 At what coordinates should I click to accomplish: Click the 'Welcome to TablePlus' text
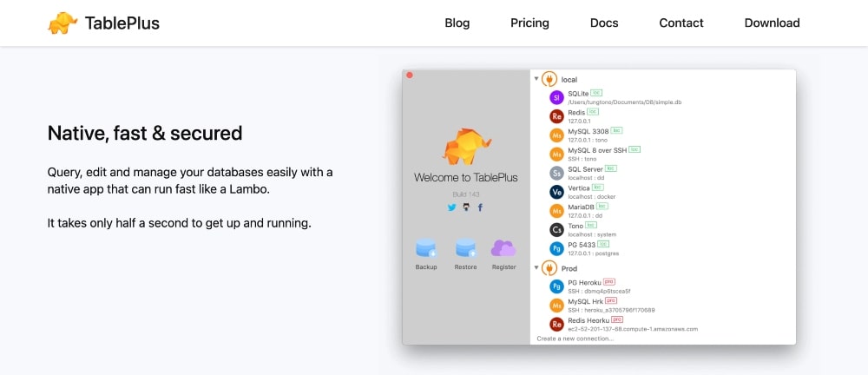coord(465,178)
